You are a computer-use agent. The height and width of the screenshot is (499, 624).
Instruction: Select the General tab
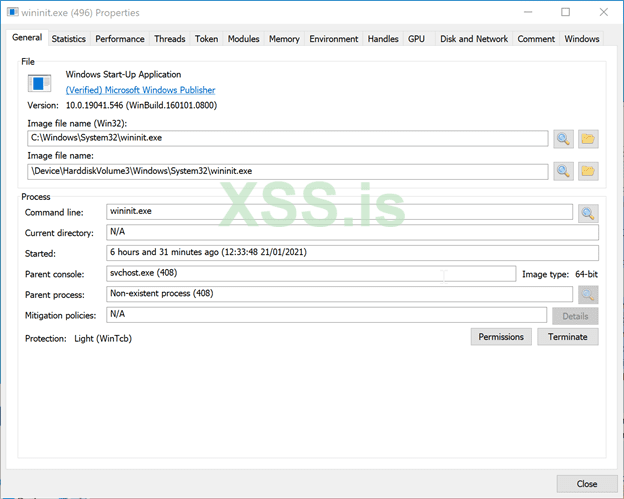(x=27, y=37)
